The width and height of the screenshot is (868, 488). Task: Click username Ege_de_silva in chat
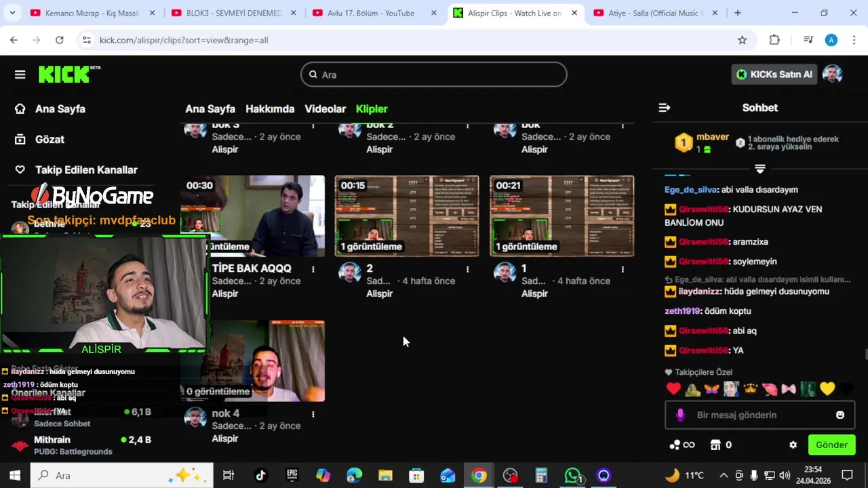pos(691,190)
